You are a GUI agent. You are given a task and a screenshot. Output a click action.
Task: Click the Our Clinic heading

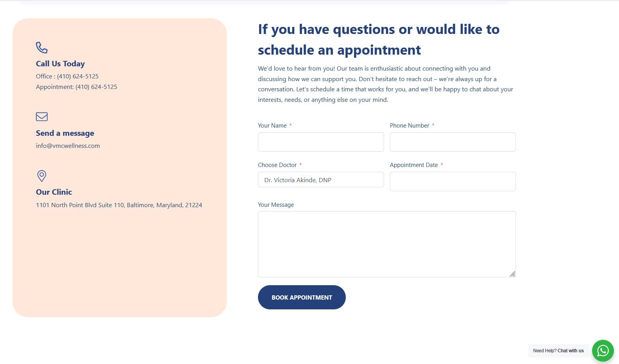coord(54,192)
